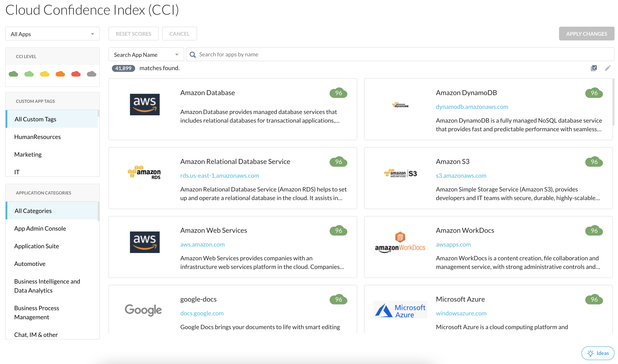The height and width of the screenshot is (364, 618).
Task: Click the pencil edit icon
Action: 607,68
